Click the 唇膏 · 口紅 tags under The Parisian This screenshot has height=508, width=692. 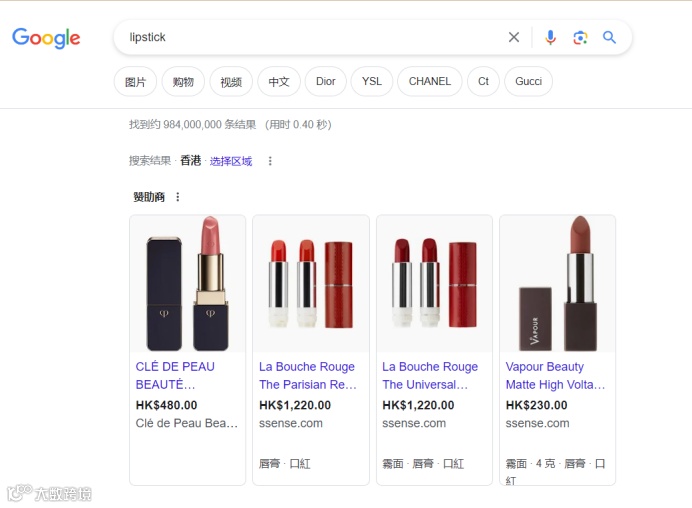[x=285, y=463]
